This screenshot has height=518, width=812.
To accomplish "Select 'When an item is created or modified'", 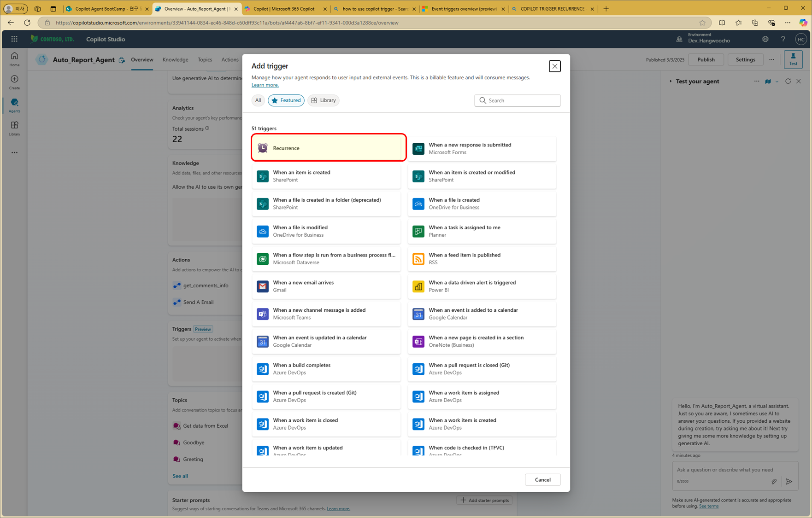I will click(482, 176).
